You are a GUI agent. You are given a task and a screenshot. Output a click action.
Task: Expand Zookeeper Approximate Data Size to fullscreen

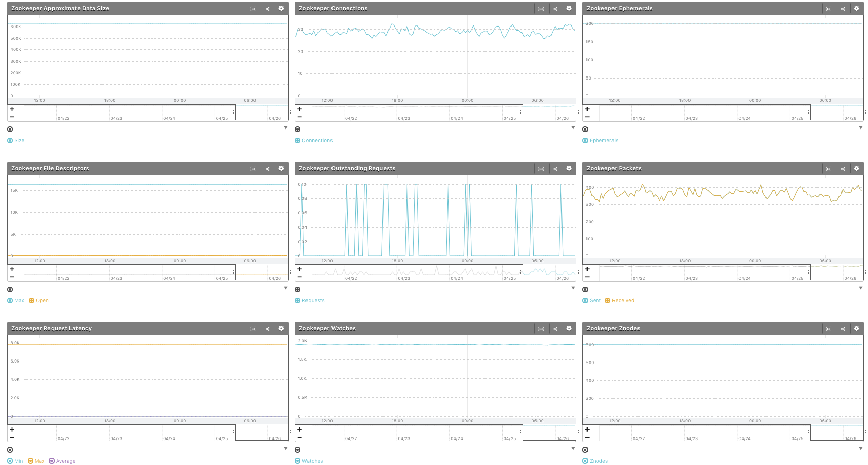click(253, 9)
